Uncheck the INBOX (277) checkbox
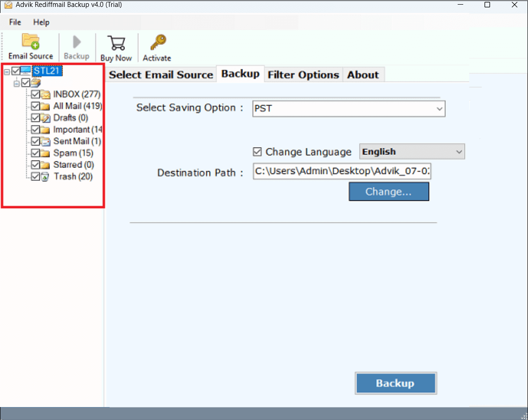 click(35, 94)
